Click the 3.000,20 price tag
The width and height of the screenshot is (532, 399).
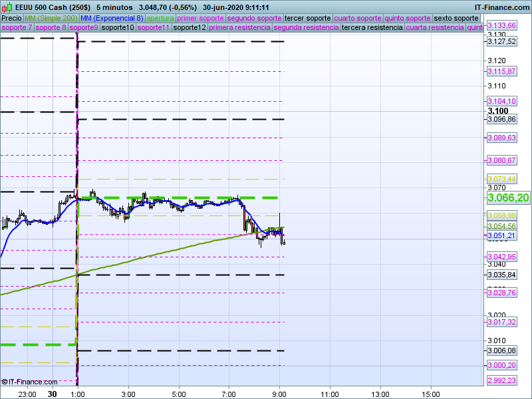click(502, 365)
